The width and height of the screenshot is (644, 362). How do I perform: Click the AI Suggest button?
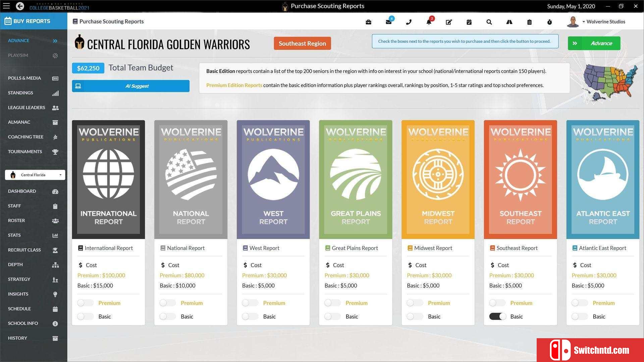tap(130, 86)
